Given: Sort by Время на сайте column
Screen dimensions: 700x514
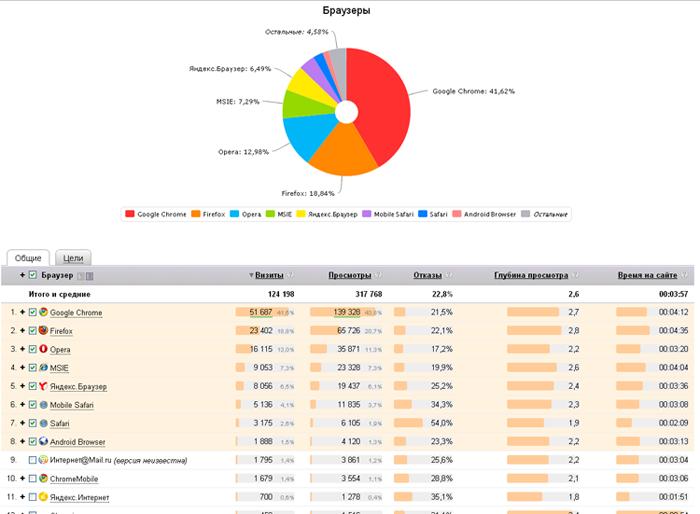Looking at the screenshot, I should pyautogui.click(x=647, y=275).
